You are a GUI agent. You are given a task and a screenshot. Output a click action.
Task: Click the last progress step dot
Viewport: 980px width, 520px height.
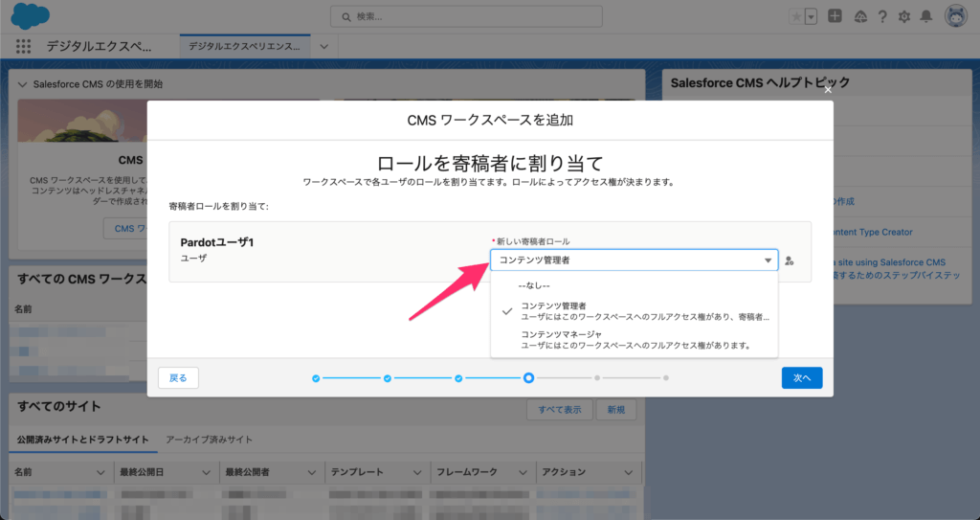[x=666, y=378]
